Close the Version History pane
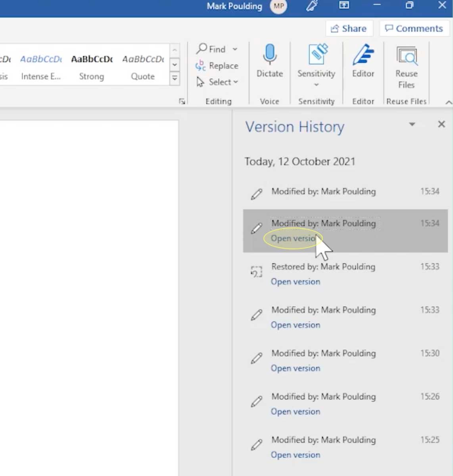This screenshot has width=453, height=476. [x=441, y=124]
